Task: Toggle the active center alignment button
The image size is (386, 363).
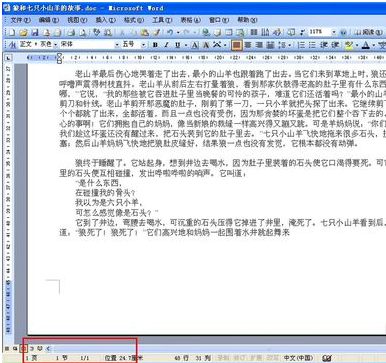Action: tap(236, 45)
